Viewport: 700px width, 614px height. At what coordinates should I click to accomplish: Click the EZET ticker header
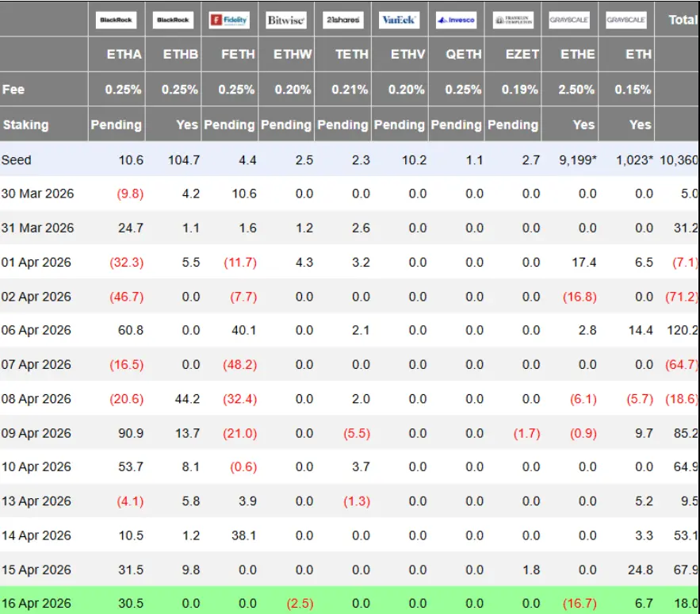522,55
